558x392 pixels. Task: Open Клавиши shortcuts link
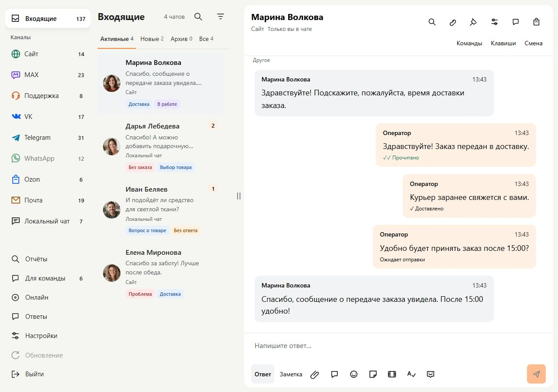point(503,43)
